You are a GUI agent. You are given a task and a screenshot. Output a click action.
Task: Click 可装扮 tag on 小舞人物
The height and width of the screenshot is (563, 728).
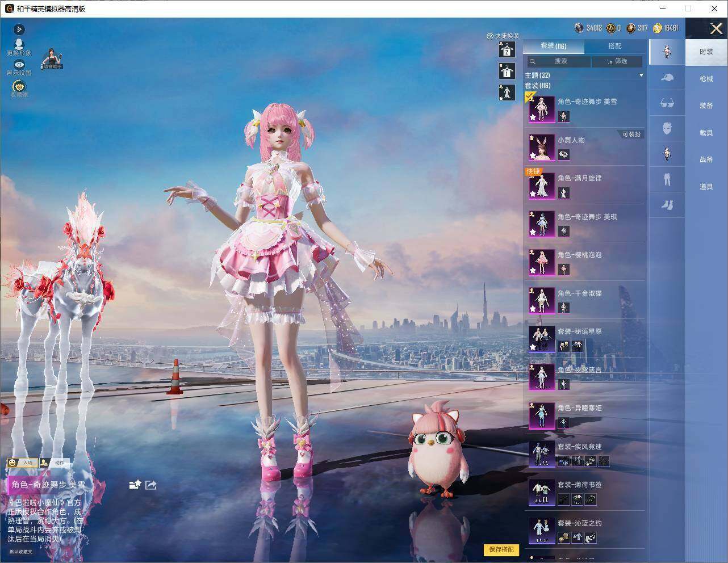tap(631, 134)
